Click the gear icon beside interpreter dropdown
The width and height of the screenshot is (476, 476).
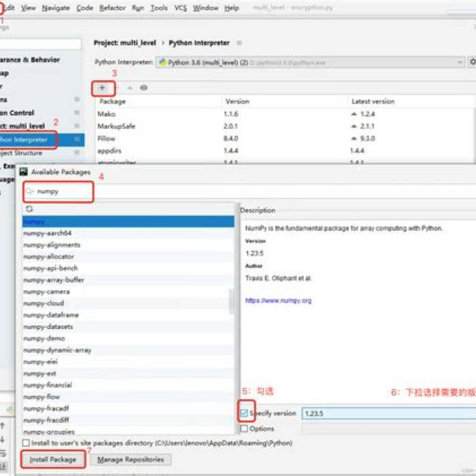(473, 62)
